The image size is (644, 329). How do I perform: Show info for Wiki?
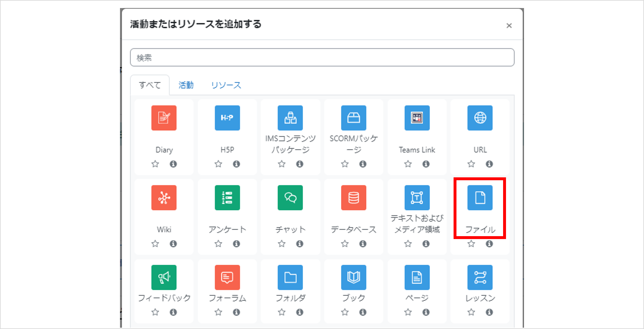[173, 244]
